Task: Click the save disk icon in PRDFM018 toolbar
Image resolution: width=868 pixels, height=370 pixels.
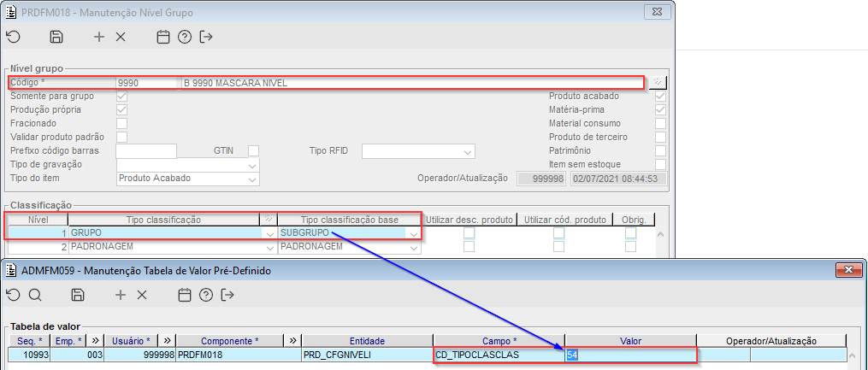Action: (56, 37)
